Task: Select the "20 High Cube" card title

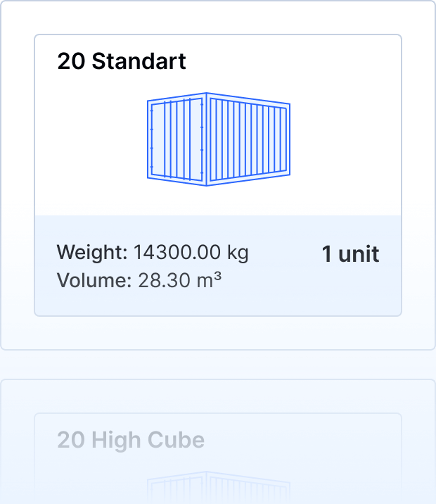Action: (131, 441)
